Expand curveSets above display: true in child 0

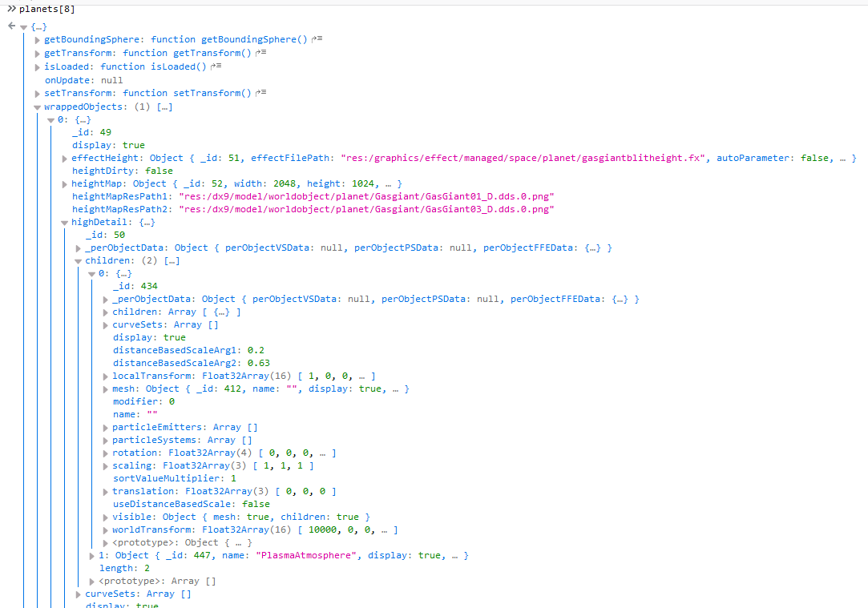click(x=105, y=325)
